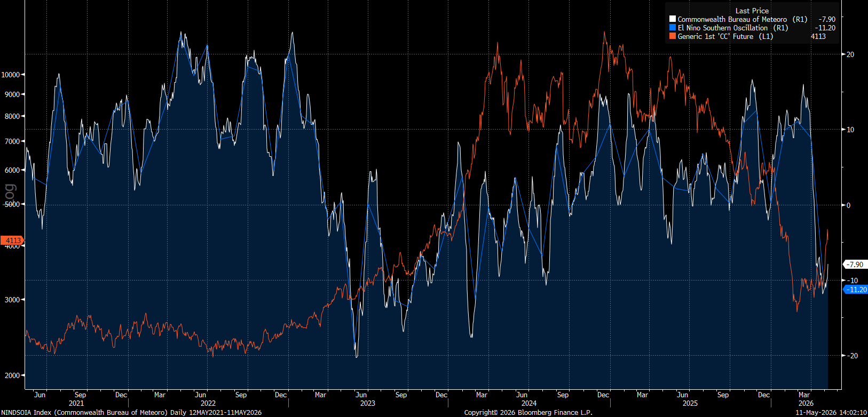868x417 pixels.
Task: Select Generic 1st 'CC' Future legend entry
Action: (725, 36)
